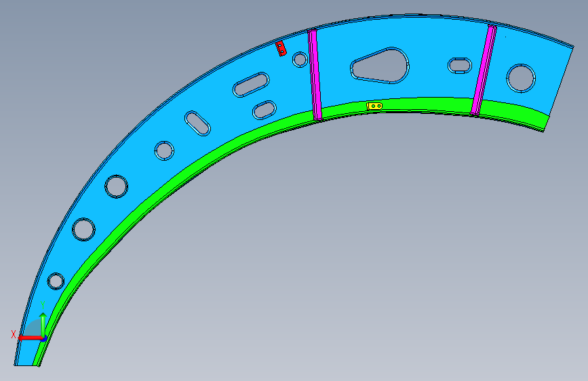Select the teardrop-shaped cutout in the web

(x=380, y=66)
